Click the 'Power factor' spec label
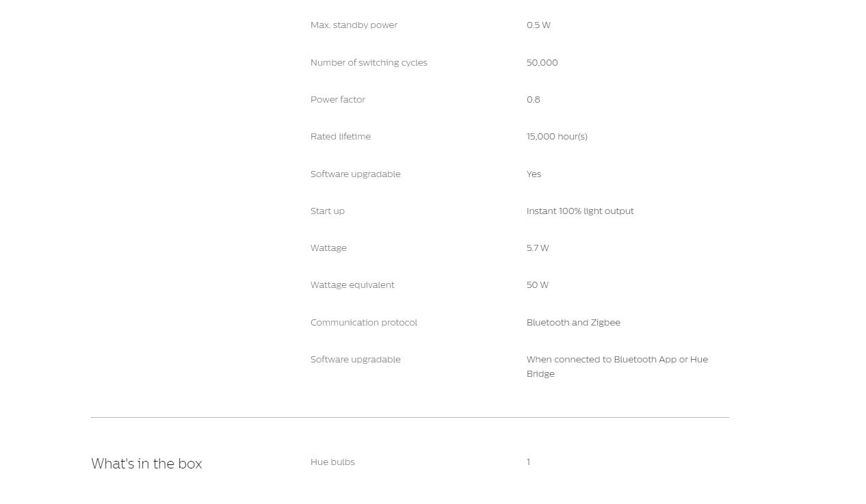Image resolution: width=866 pixels, height=504 pixels. pyautogui.click(x=338, y=100)
